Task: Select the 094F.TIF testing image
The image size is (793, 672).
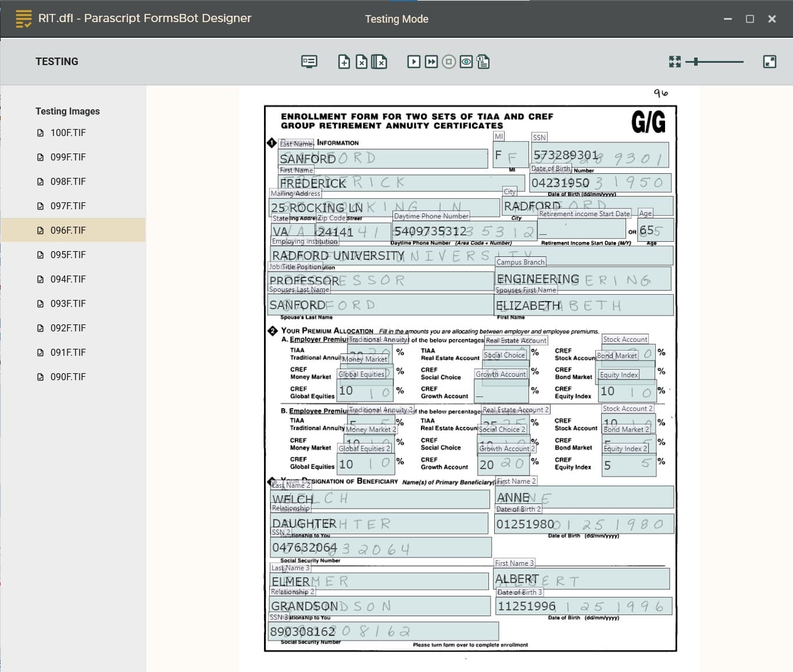Action: 73,280
